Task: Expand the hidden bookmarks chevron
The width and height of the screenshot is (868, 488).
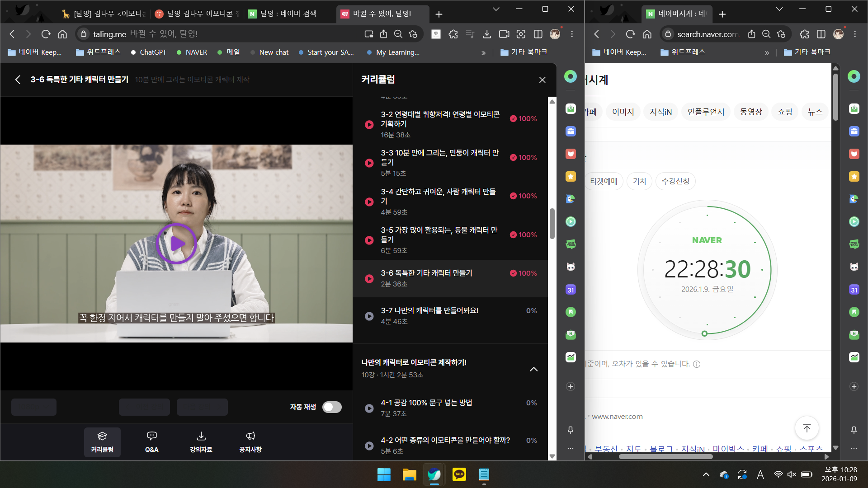Action: click(483, 53)
